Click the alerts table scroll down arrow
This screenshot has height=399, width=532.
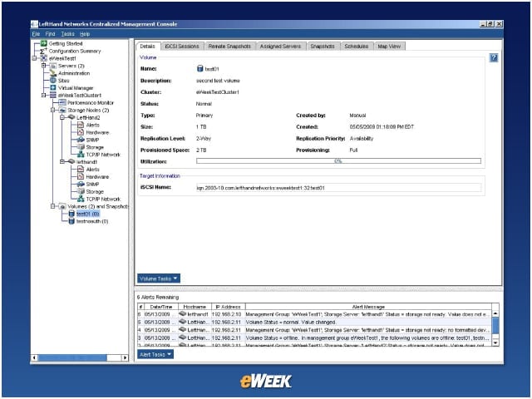[x=495, y=342]
